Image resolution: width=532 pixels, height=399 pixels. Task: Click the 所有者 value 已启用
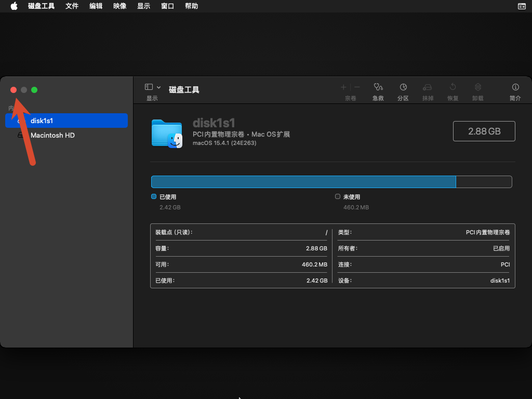click(x=501, y=248)
